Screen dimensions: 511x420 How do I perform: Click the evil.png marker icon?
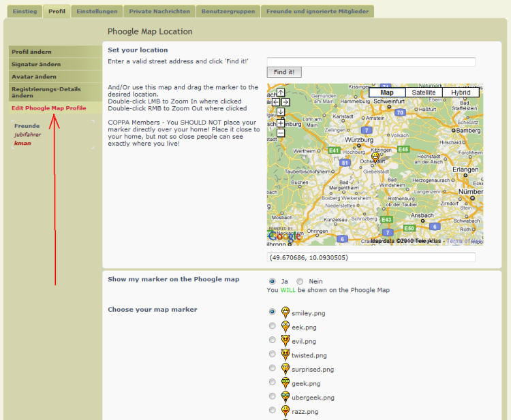[285, 340]
